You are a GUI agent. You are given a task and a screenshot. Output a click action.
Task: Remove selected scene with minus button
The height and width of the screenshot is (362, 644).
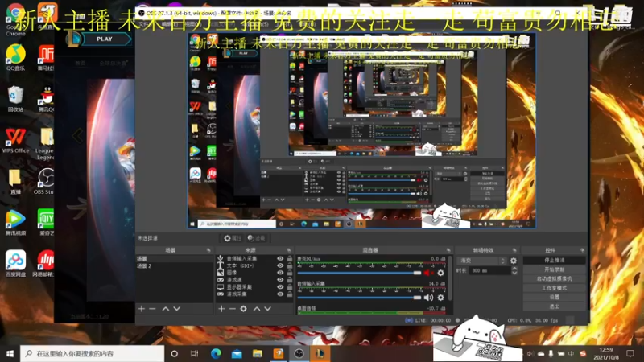point(152,309)
